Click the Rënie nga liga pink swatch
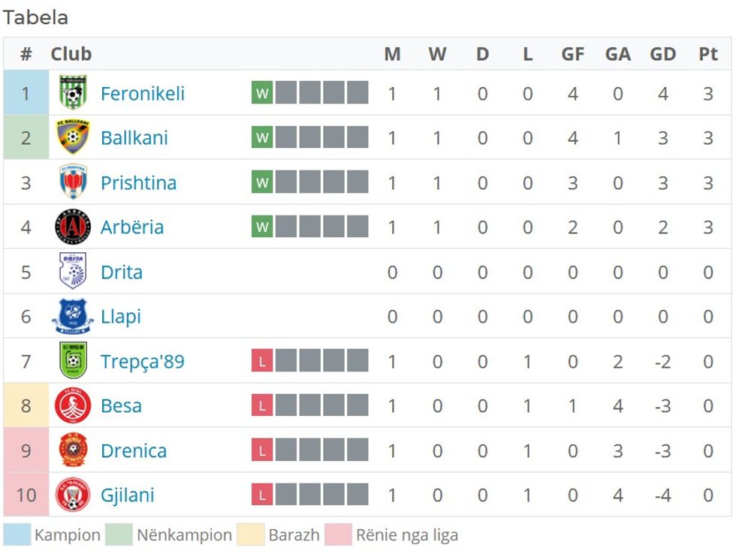This screenshot has width=736, height=560. (x=338, y=535)
